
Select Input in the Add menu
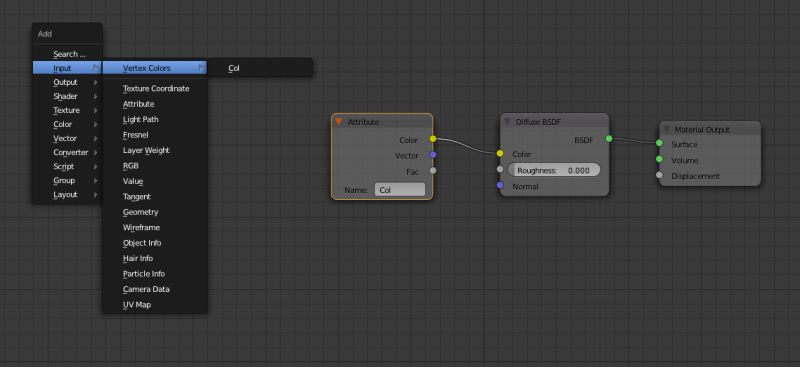point(67,68)
